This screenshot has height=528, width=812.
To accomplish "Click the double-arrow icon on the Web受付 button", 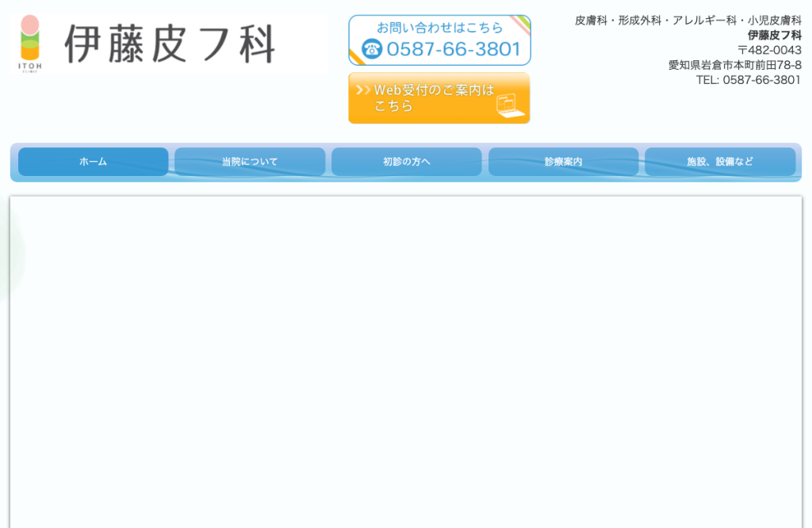I will [x=363, y=90].
